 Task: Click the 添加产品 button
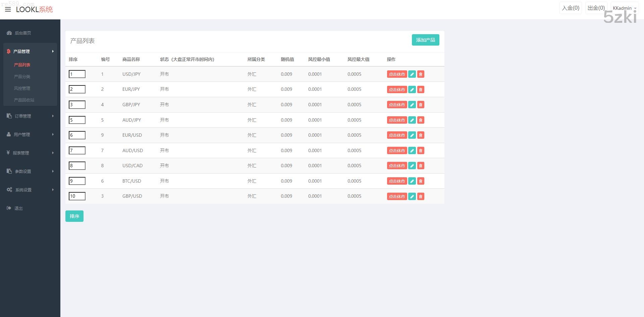point(425,40)
